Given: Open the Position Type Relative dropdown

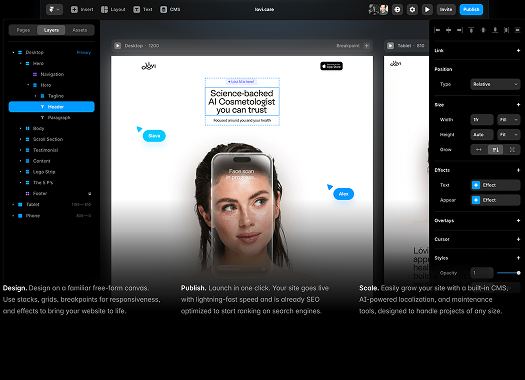Looking at the screenshot, I should coord(495,84).
